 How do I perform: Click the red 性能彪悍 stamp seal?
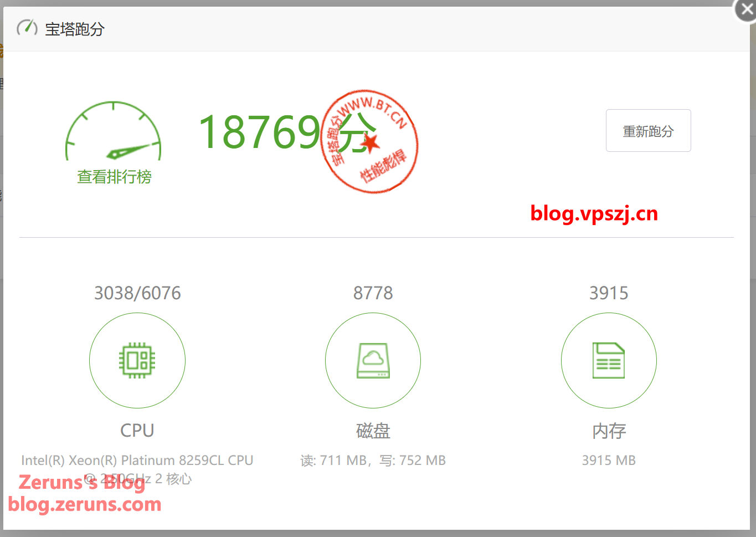click(369, 141)
